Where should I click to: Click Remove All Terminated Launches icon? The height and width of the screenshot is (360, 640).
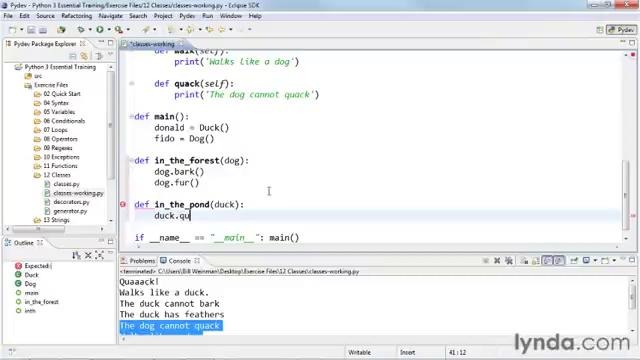tap(509, 260)
